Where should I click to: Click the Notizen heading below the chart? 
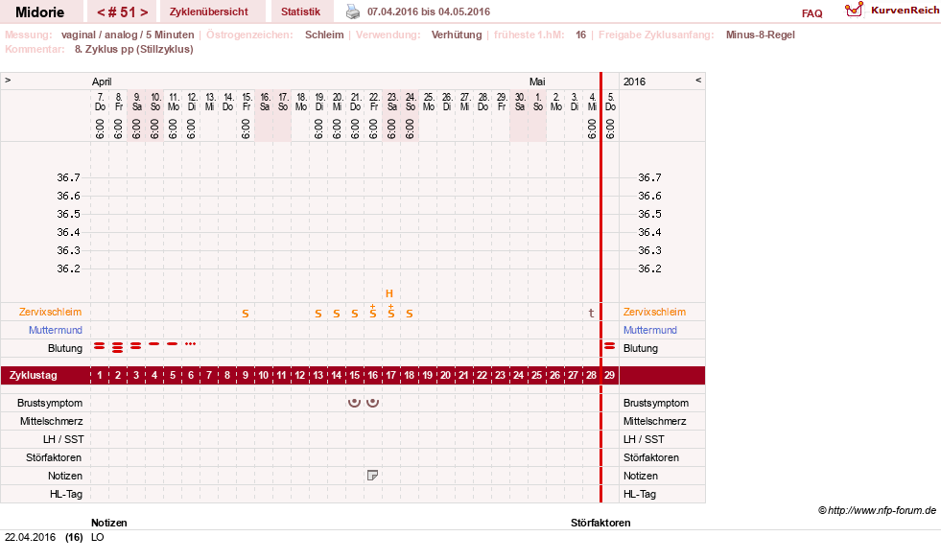pos(109,523)
